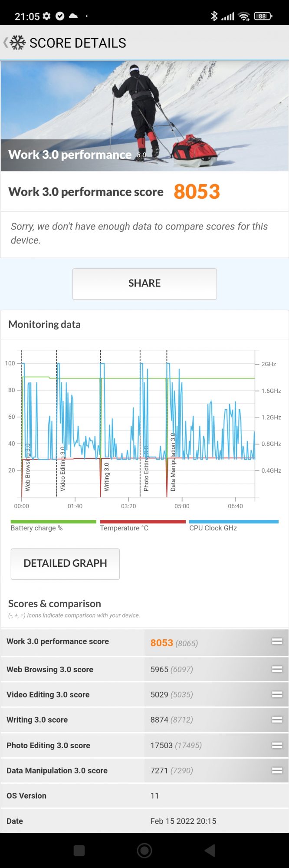
Task: Tap comparison icon for Video Editing 3.0 score
Action: [x=277, y=694]
